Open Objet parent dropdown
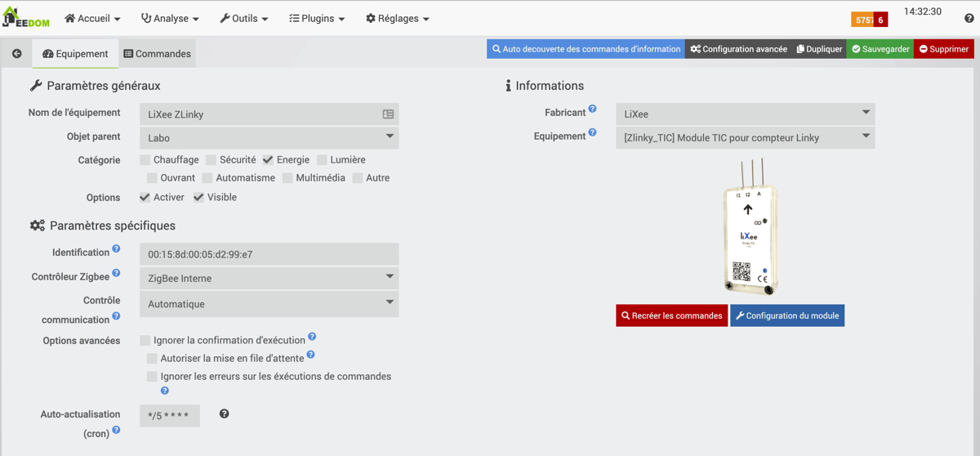This screenshot has height=456, width=980. click(269, 137)
